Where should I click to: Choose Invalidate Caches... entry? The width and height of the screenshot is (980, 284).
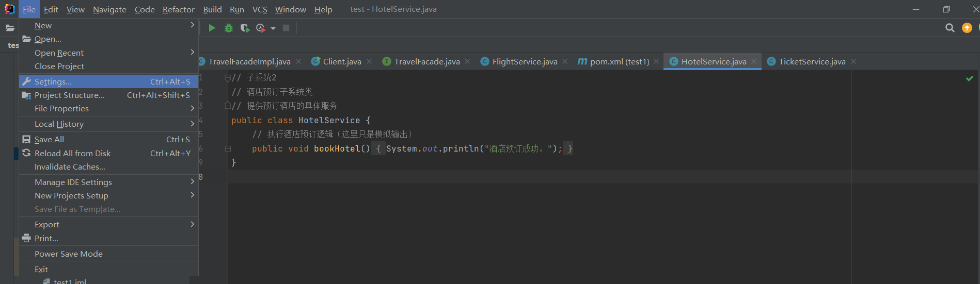point(108,166)
